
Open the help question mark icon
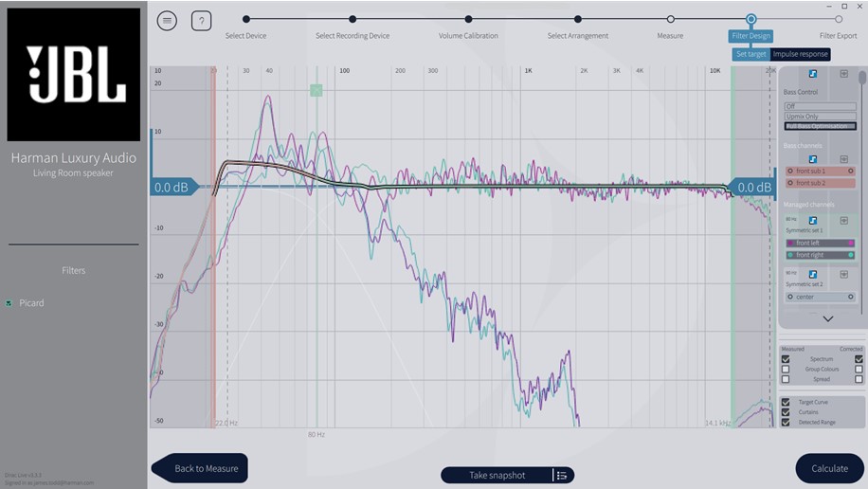pos(202,21)
